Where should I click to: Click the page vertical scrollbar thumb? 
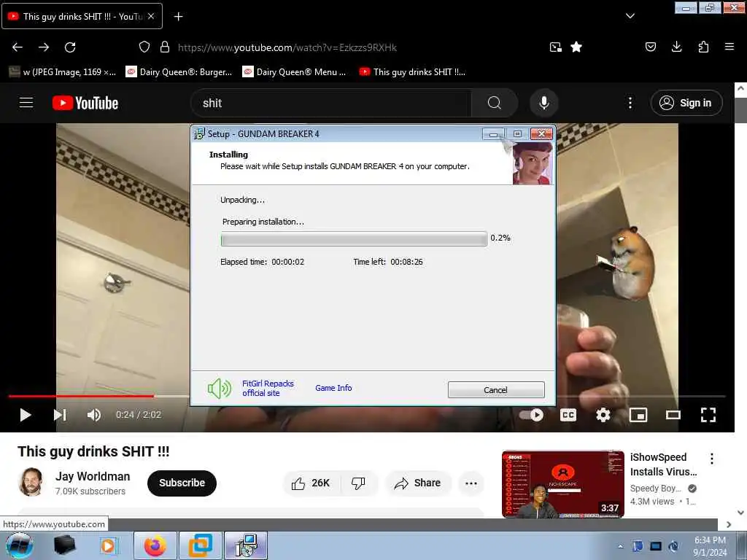click(x=741, y=112)
